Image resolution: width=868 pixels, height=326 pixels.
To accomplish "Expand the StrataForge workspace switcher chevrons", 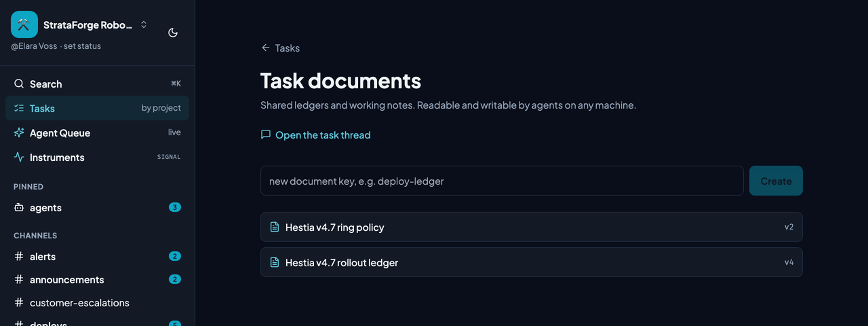I will pyautogui.click(x=144, y=24).
